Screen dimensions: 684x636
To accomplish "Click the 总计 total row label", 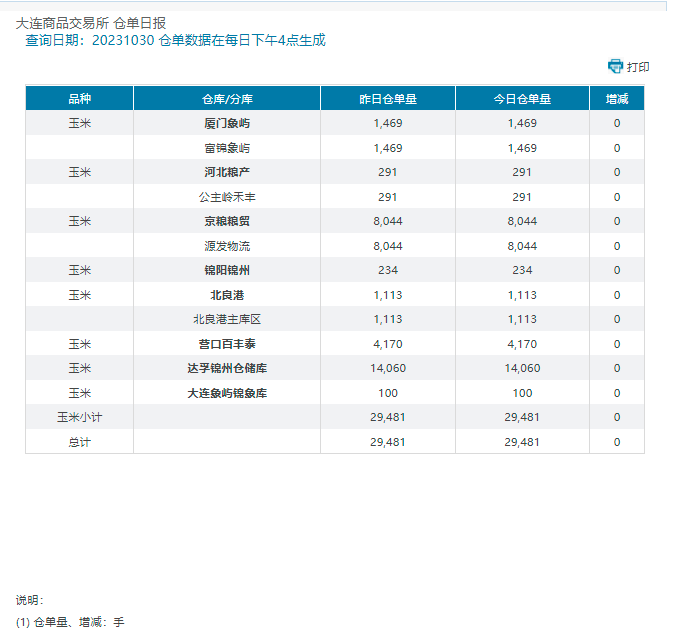I will click(x=79, y=442).
